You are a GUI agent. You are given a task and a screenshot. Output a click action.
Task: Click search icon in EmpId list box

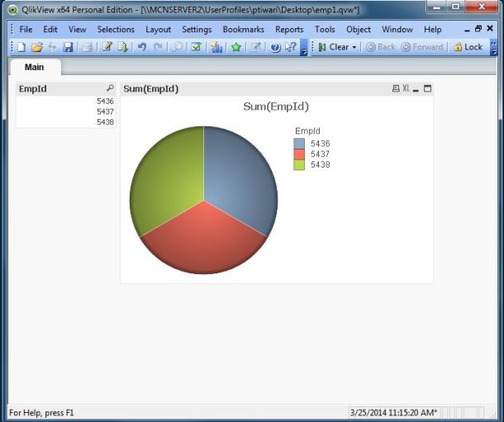(110, 88)
